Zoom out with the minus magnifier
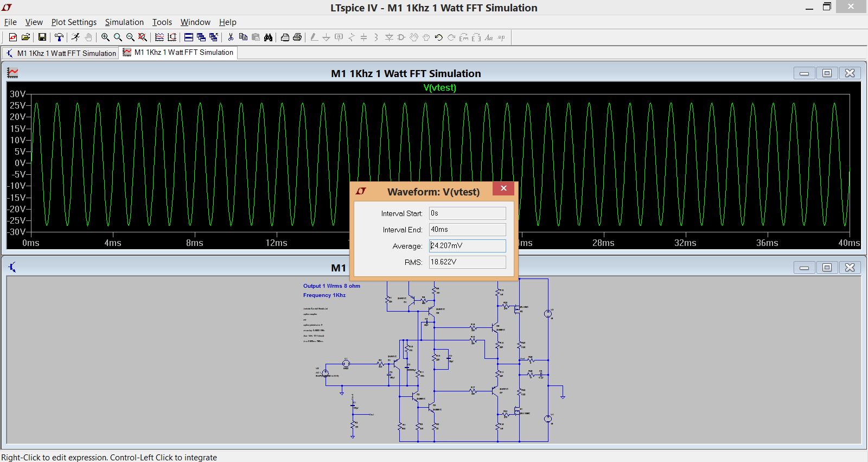Screen dimensions: 868x462 coord(130,37)
